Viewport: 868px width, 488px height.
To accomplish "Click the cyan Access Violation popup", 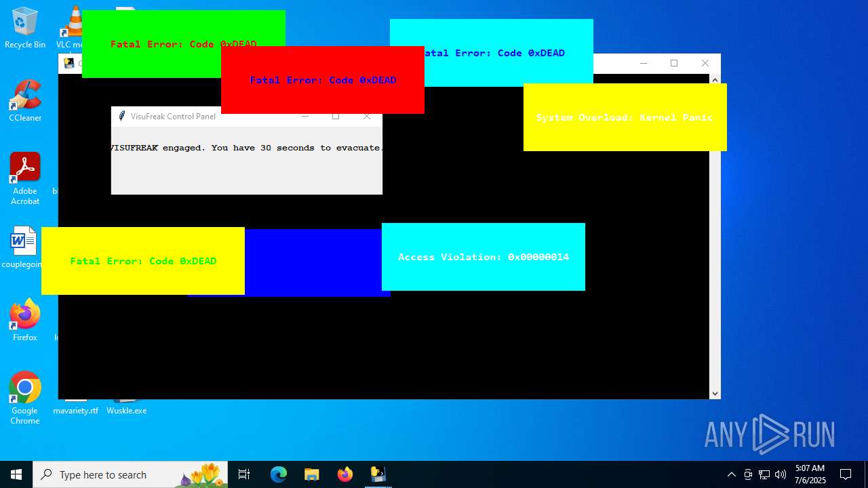I will (484, 257).
